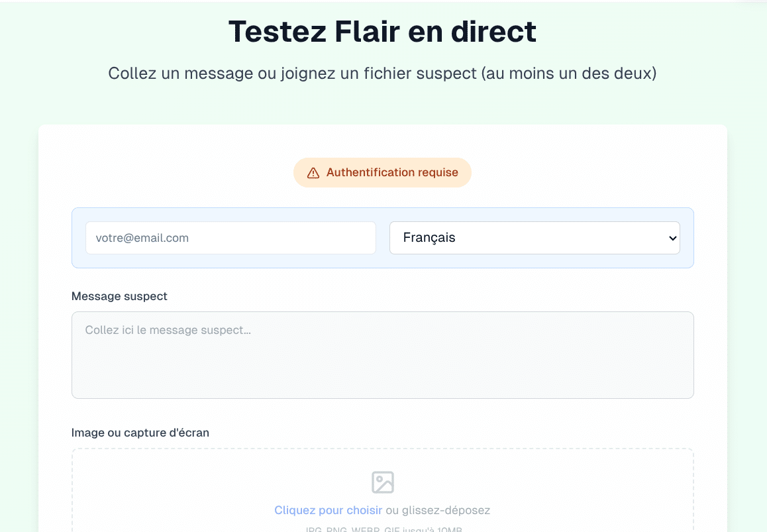Click the subtitle starting with "Collez un message"
The image size is (767, 532).
[382, 73]
